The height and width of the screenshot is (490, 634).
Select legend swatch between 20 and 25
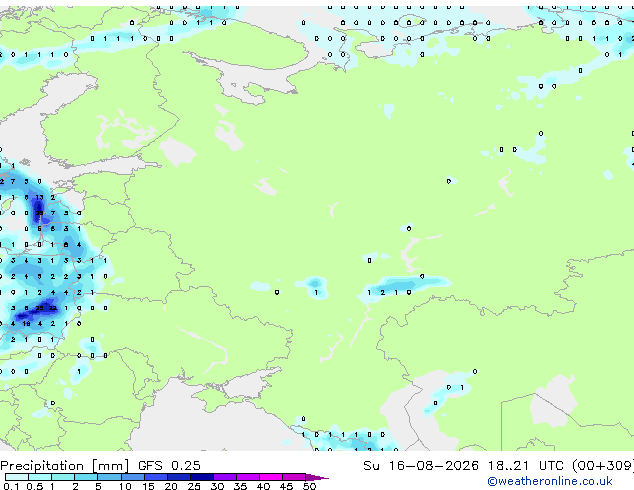click(x=179, y=477)
